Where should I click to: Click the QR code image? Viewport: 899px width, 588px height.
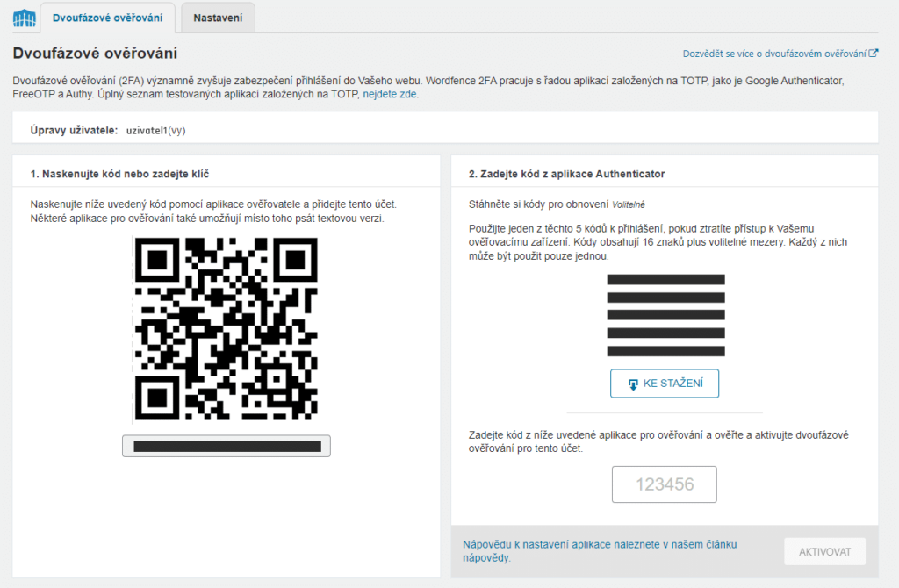(227, 330)
